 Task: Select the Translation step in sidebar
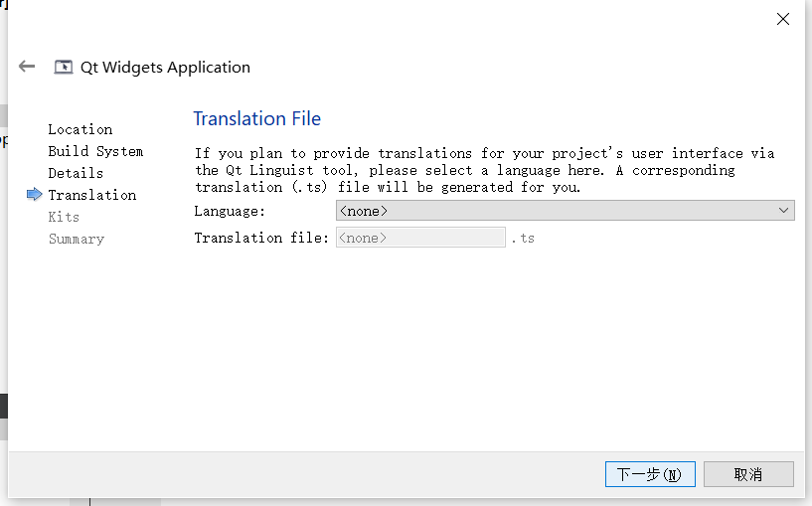[x=92, y=195]
